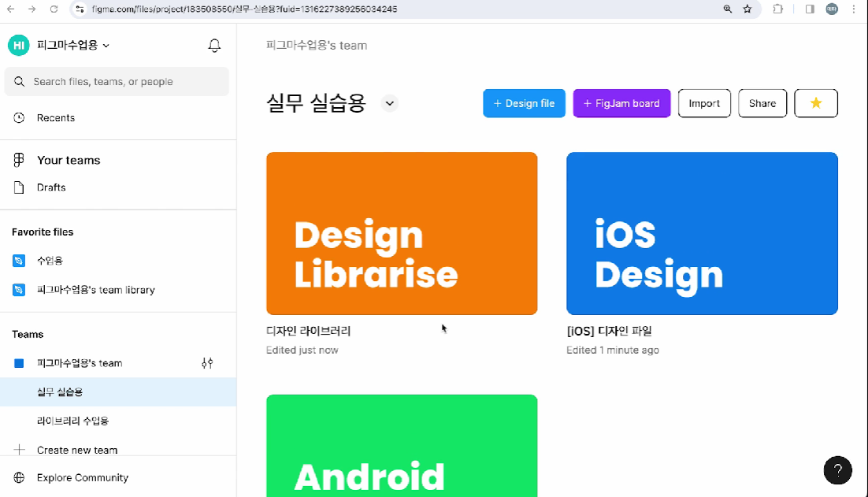The width and height of the screenshot is (868, 497).
Task: Create a new FigJam board
Action: (621, 103)
